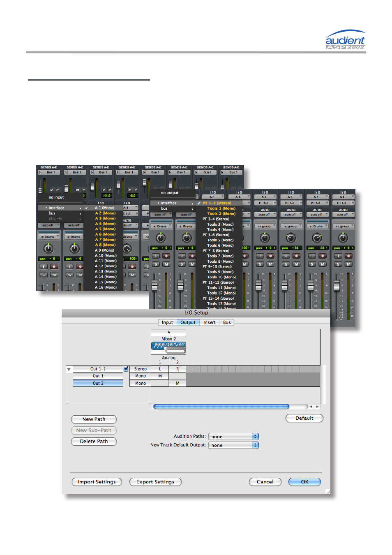Open the A 8 input selector dropdown
The image size is (392, 555).
[344, 197]
